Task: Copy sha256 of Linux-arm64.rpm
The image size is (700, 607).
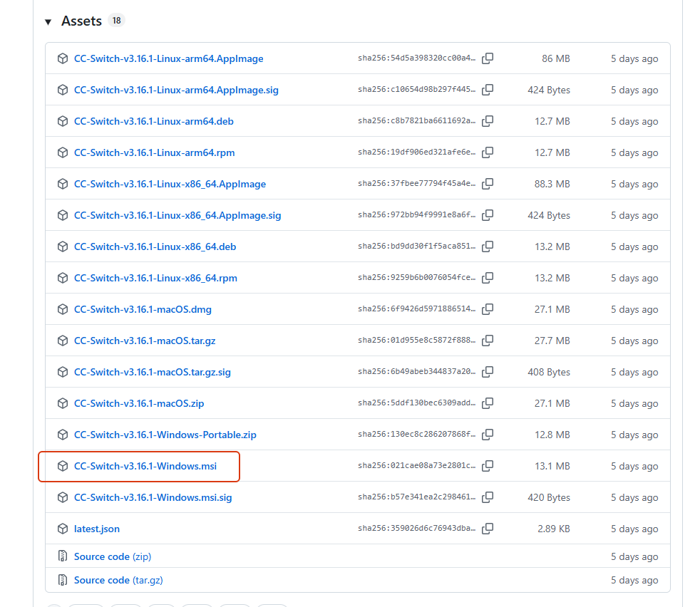Action: click(488, 152)
